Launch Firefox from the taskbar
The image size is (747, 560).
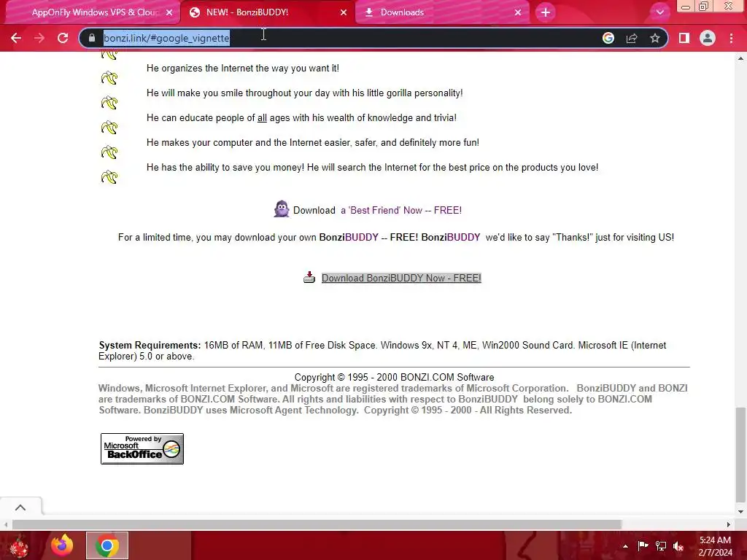coord(63,545)
